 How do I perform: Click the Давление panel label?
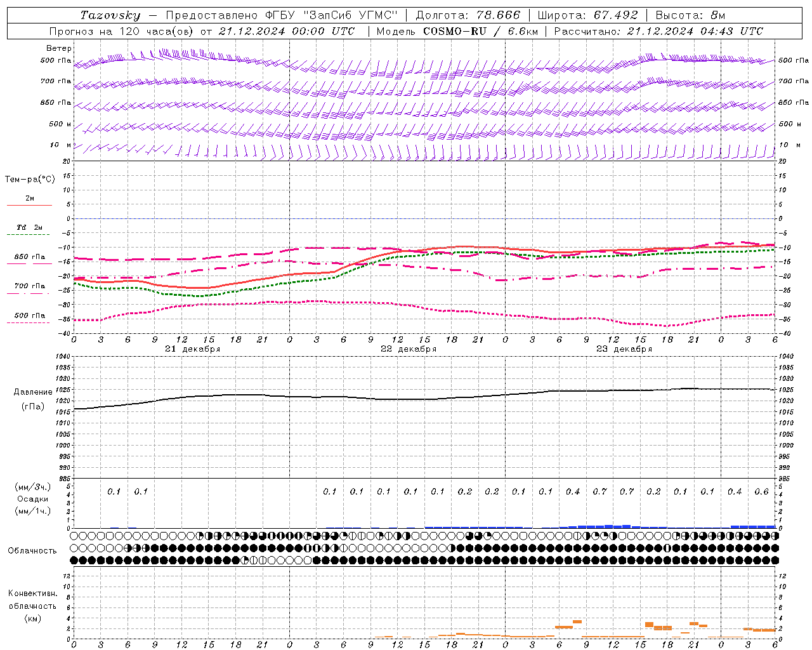(33, 392)
